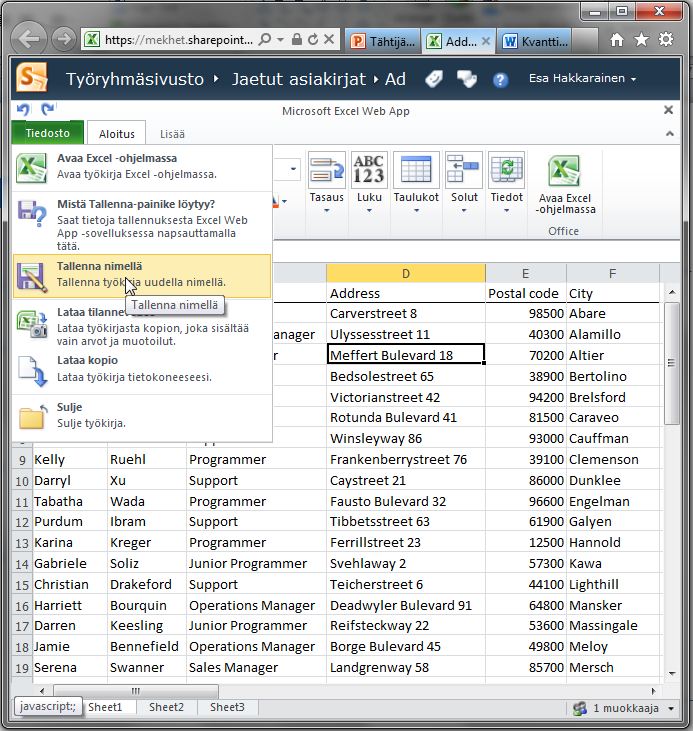Refresh the page with reload icon
The image size is (693, 731).
[x=313, y=40]
